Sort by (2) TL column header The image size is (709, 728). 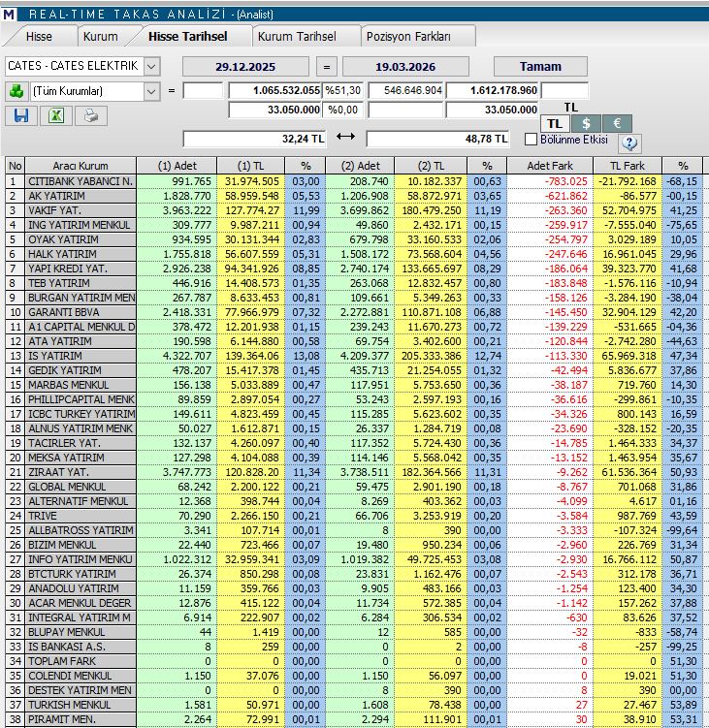(x=431, y=166)
